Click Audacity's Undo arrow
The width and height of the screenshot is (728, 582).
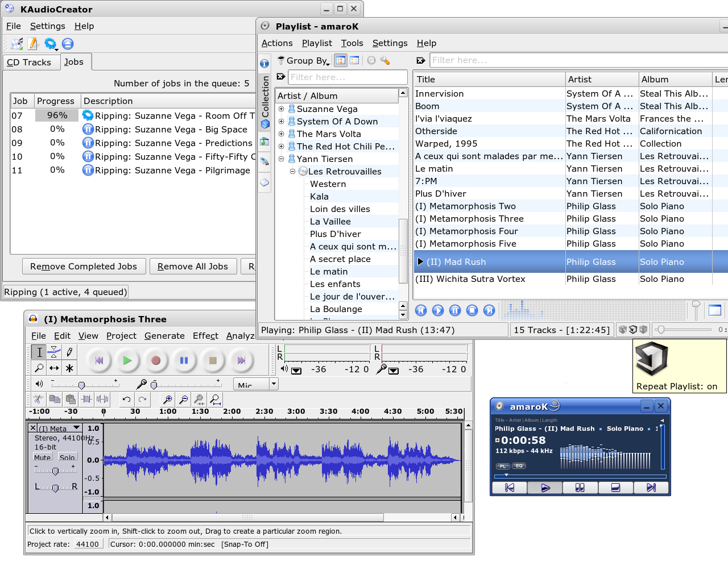tap(126, 399)
